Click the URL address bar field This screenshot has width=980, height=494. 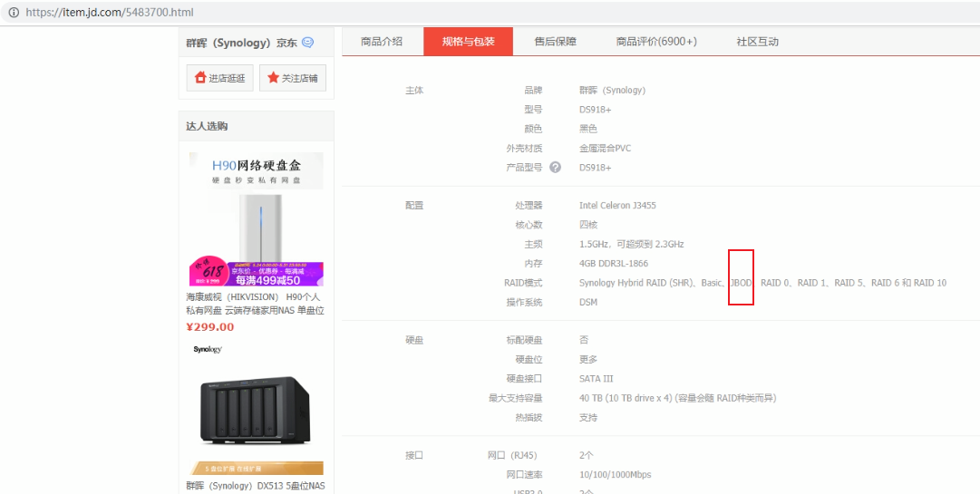click(453, 13)
